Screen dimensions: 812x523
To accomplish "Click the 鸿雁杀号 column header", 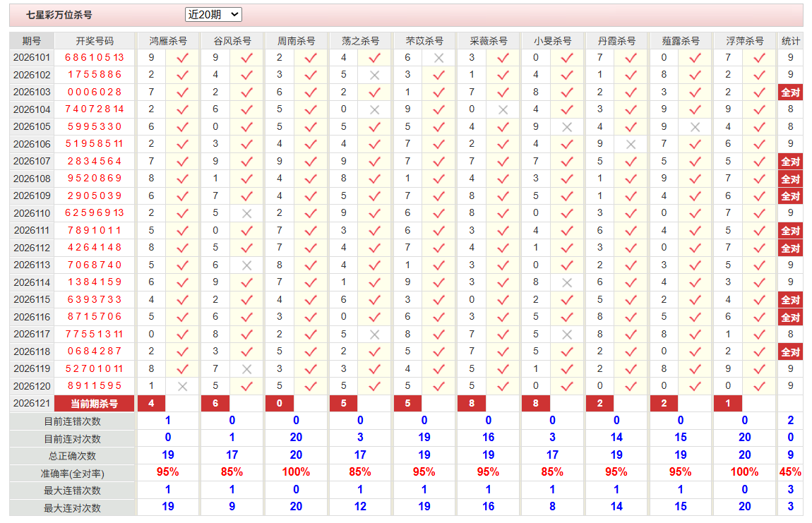I will [x=168, y=40].
